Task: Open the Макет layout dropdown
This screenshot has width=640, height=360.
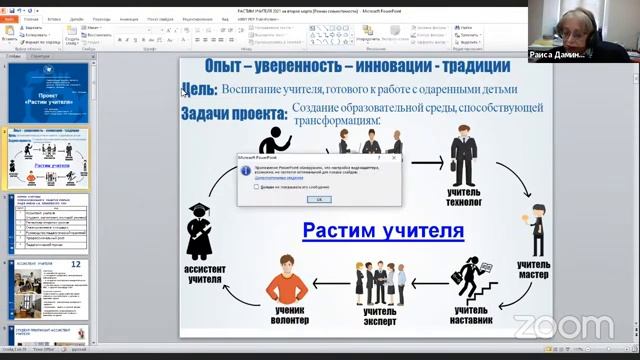Action: click(x=92, y=28)
